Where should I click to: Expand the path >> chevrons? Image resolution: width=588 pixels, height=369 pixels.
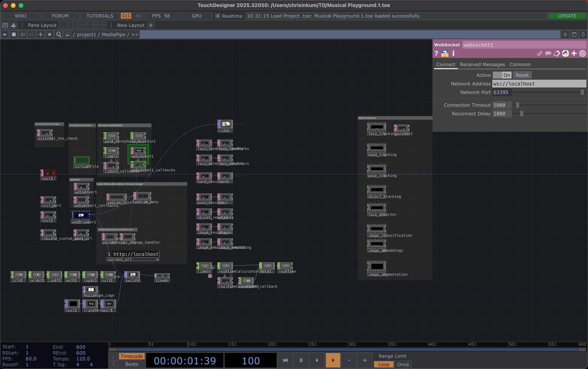[x=135, y=35]
